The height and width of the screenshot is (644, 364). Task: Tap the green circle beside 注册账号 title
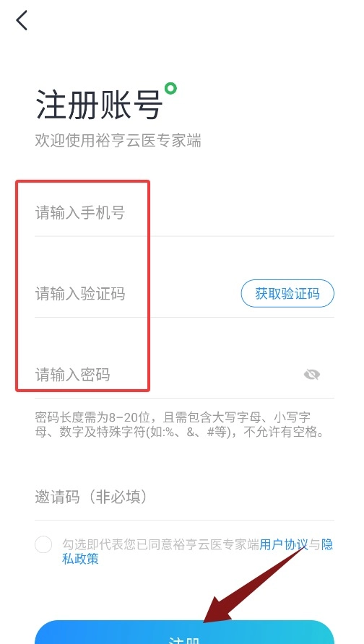point(170,88)
